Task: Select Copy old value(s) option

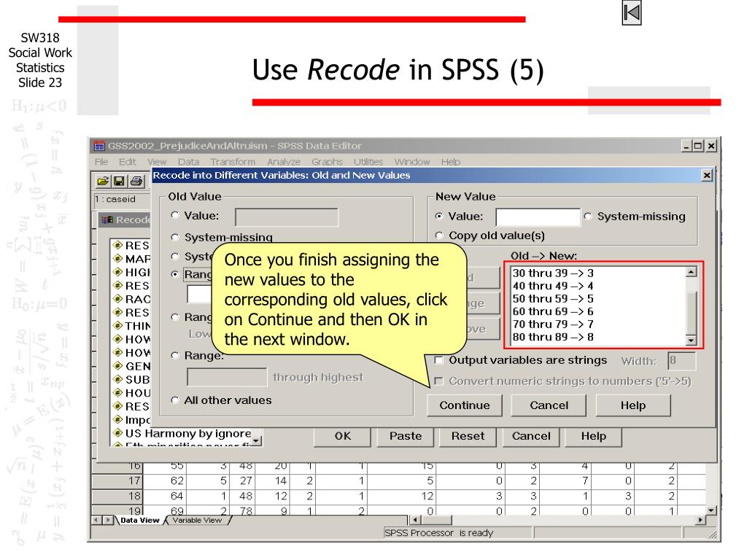Action: tap(439, 236)
